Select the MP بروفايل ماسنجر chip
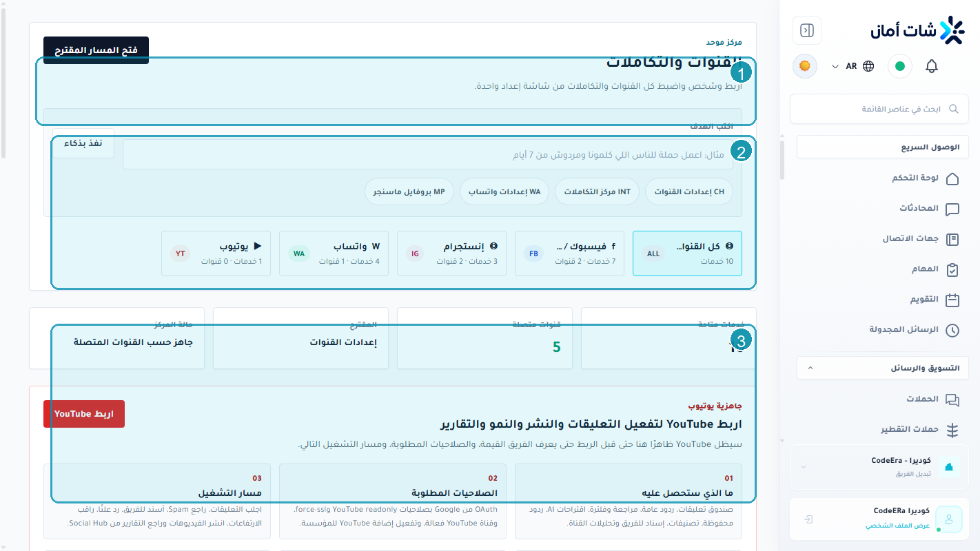Screen dimensions: 980x551 click(409, 191)
